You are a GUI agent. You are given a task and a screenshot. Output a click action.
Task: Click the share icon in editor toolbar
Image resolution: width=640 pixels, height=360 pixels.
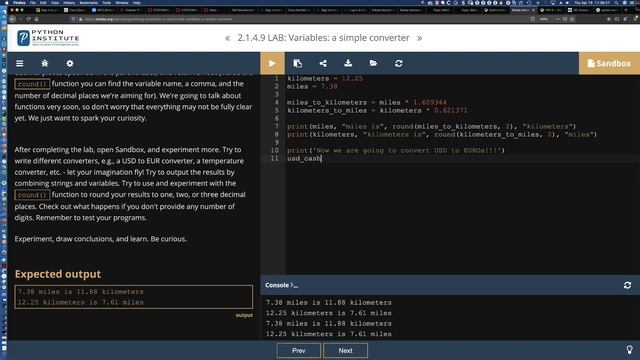[x=323, y=63]
